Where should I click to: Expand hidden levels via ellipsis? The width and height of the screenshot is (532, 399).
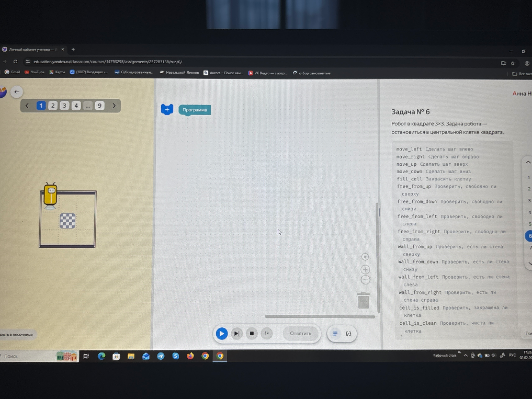88,106
